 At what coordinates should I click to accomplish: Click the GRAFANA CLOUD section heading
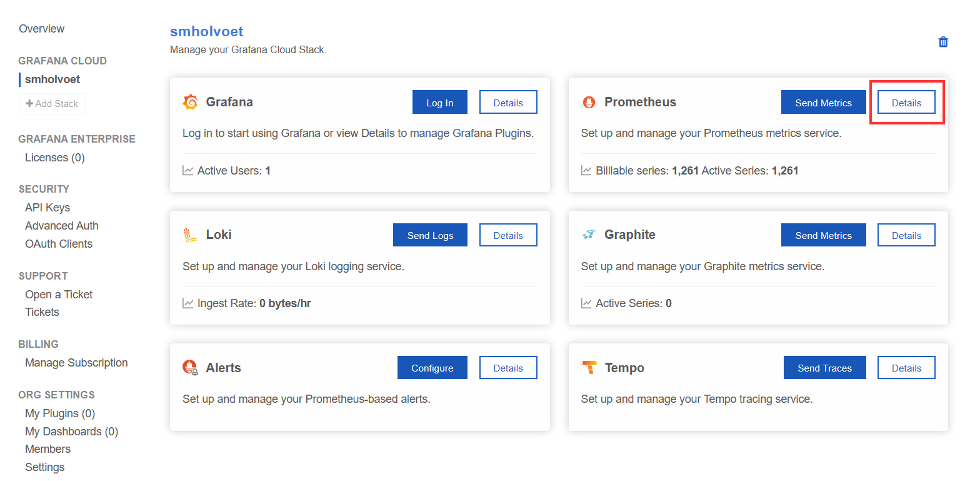point(62,61)
